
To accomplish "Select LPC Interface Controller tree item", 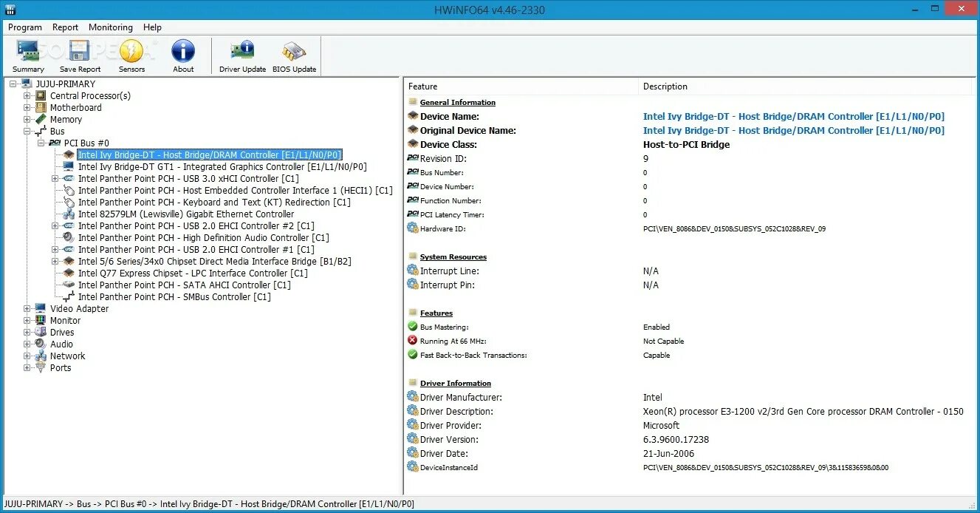I will 193,273.
